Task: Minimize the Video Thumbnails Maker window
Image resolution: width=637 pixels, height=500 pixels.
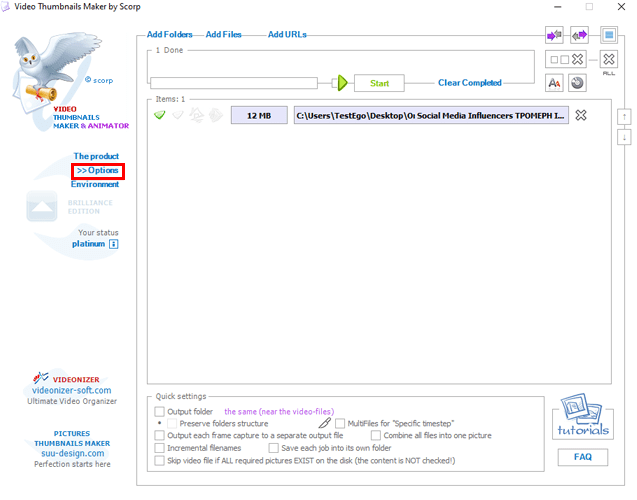Action: pos(558,7)
